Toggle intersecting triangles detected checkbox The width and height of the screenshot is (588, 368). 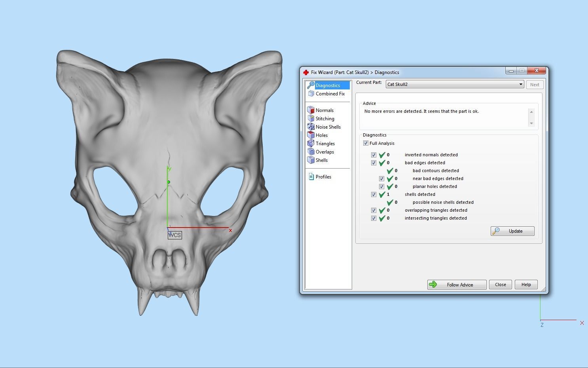374,218
